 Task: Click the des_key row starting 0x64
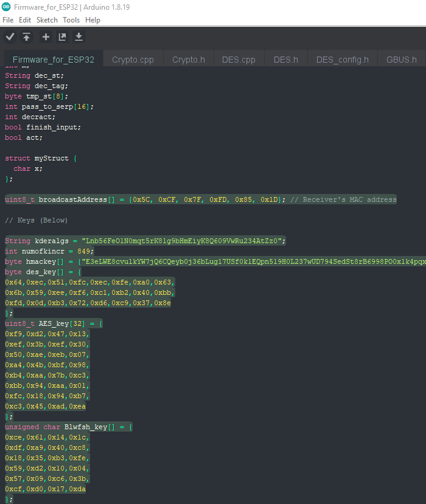click(90, 282)
